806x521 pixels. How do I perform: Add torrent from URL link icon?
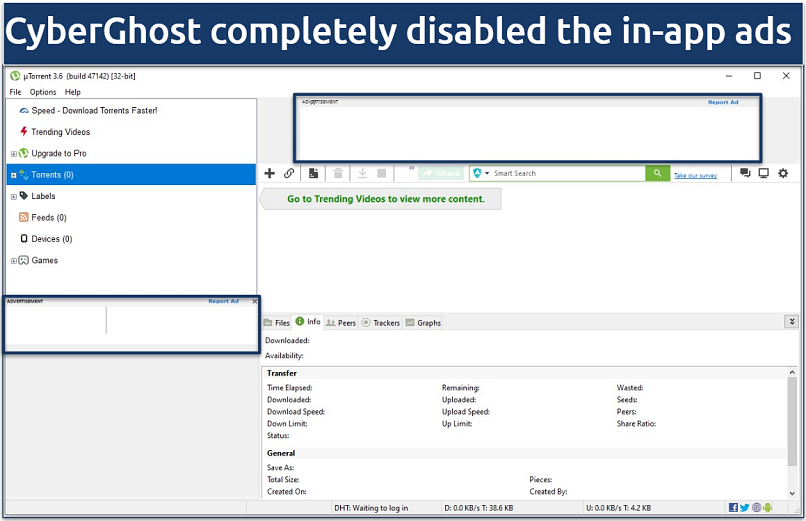[x=289, y=173]
